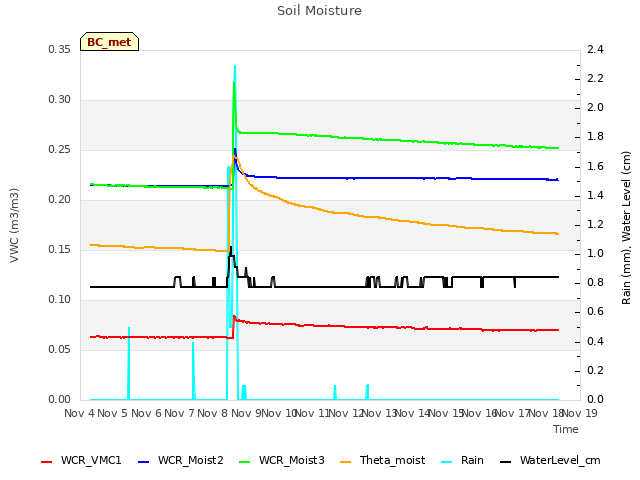Click the 0.35 left axis value
Viewport: 640px width, 480px height.
coord(60,49)
